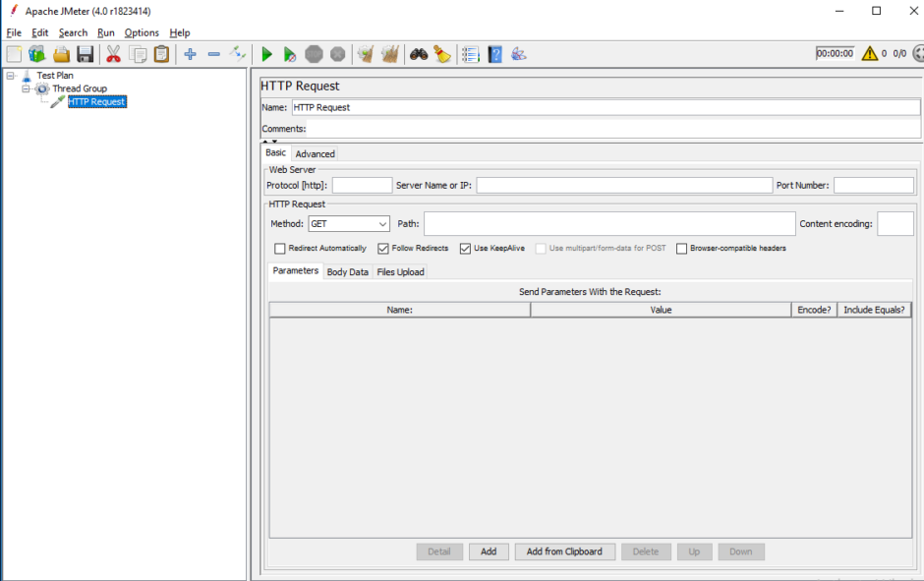Viewport: 924px width, 581px height.
Task: Switch to the Files Upload tab
Action: point(401,272)
